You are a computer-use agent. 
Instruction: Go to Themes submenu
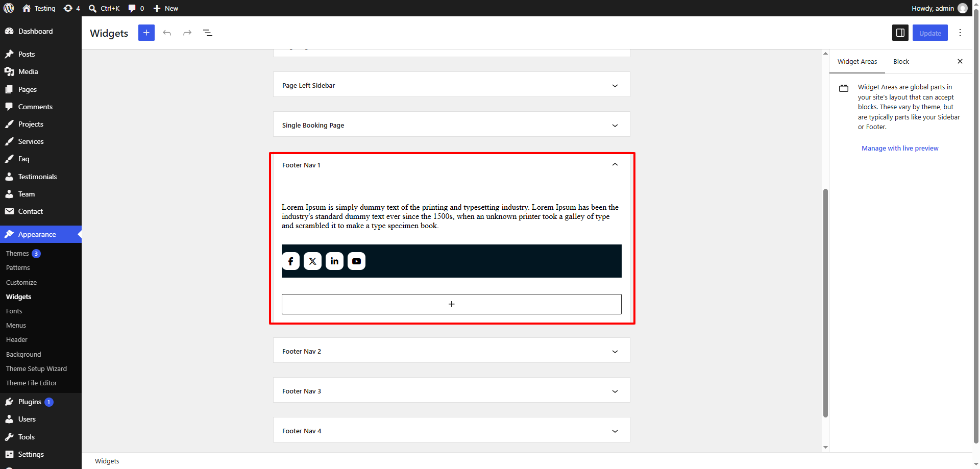point(17,253)
